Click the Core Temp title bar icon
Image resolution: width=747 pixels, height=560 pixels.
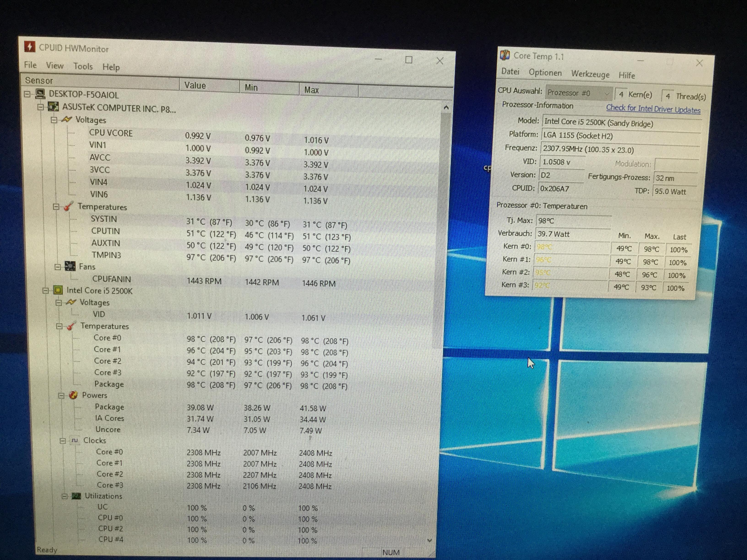[x=505, y=55]
